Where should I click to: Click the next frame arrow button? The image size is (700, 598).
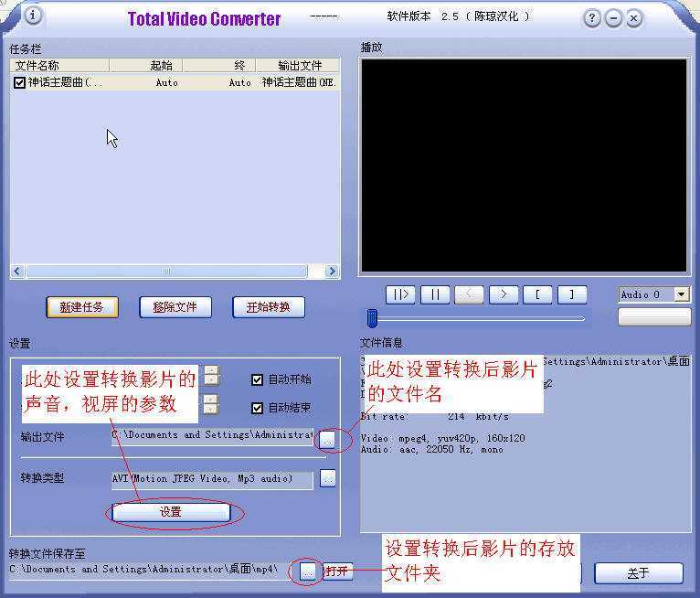coord(504,294)
